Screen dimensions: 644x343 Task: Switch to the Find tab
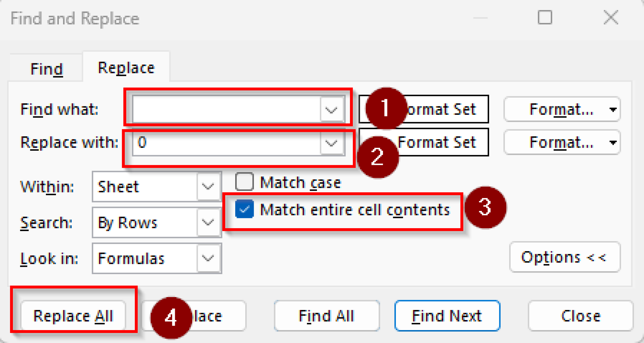point(46,68)
